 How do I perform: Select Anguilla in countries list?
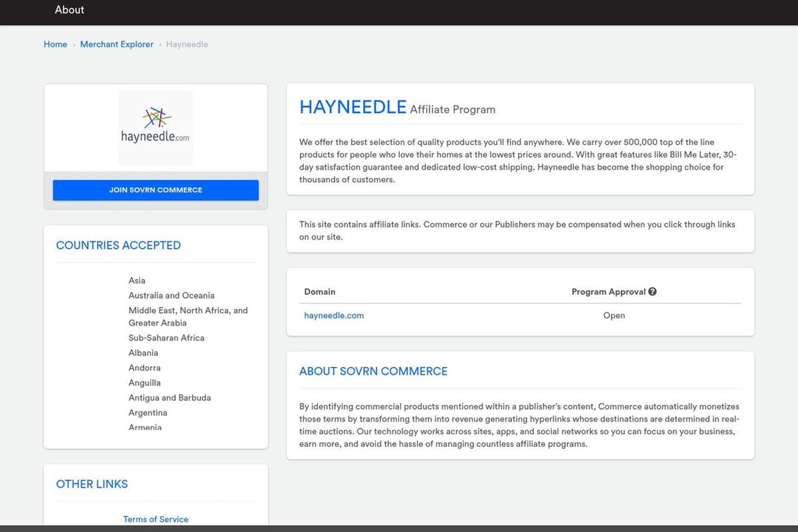[145, 383]
